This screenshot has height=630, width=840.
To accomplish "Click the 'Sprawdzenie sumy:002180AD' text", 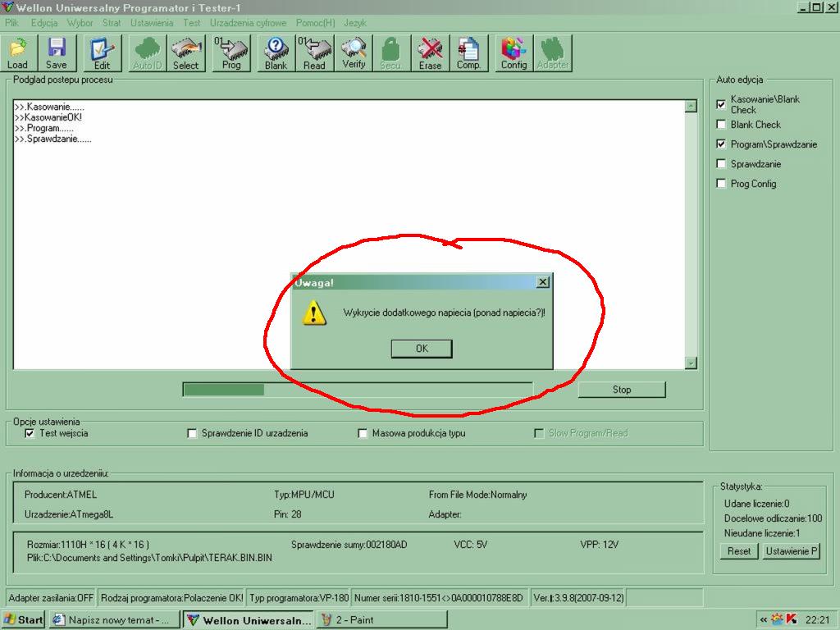I will [x=349, y=545].
